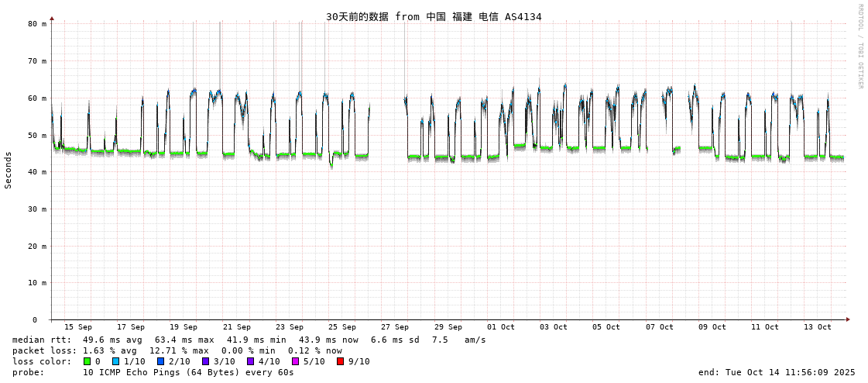Click the packet loss statistics line
The width and height of the screenshot is (868, 383).
tap(177, 350)
